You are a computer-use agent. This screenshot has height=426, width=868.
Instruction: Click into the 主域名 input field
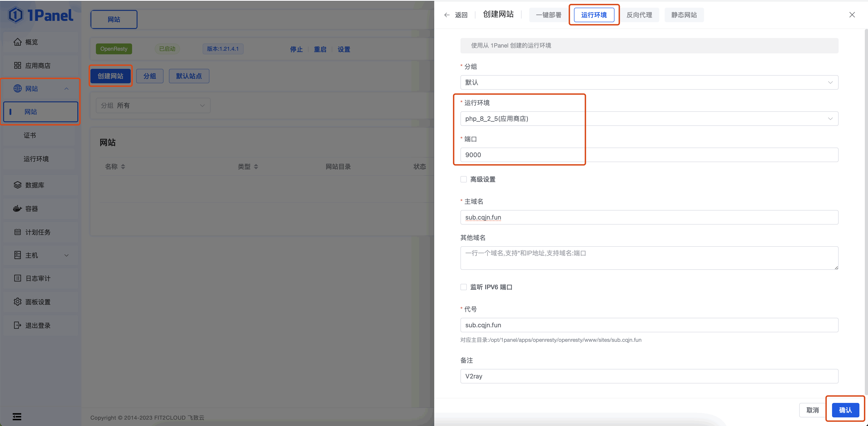click(x=649, y=217)
